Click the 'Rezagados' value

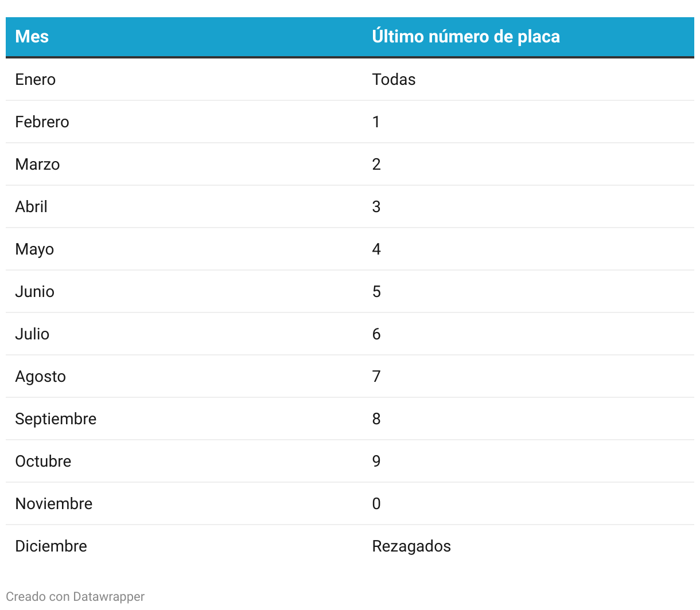click(411, 546)
